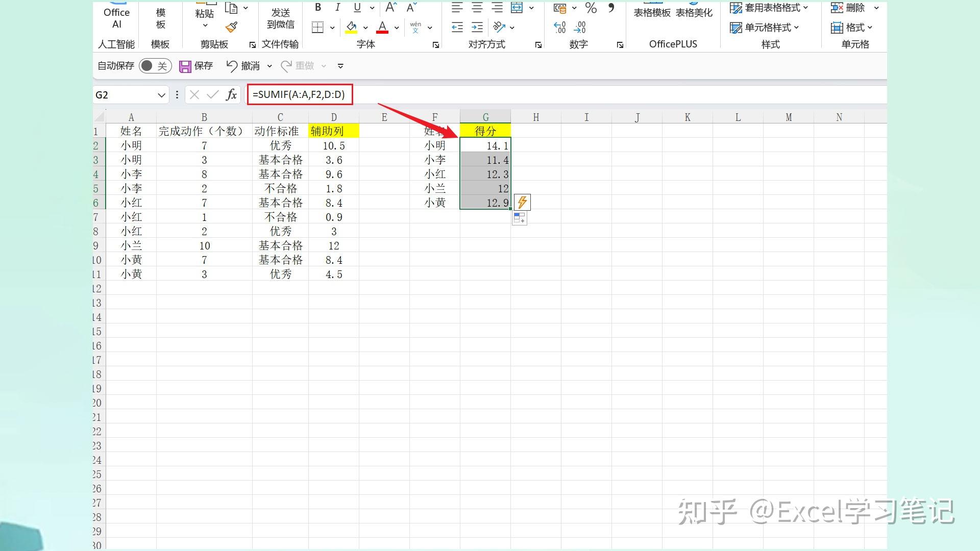Click the Decrease Decimal icon

580,27
